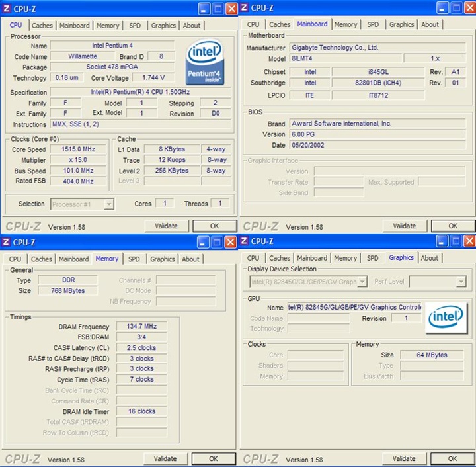Open the Perf Level dropdown
Viewport: 476px width, 467px height.
point(438,282)
